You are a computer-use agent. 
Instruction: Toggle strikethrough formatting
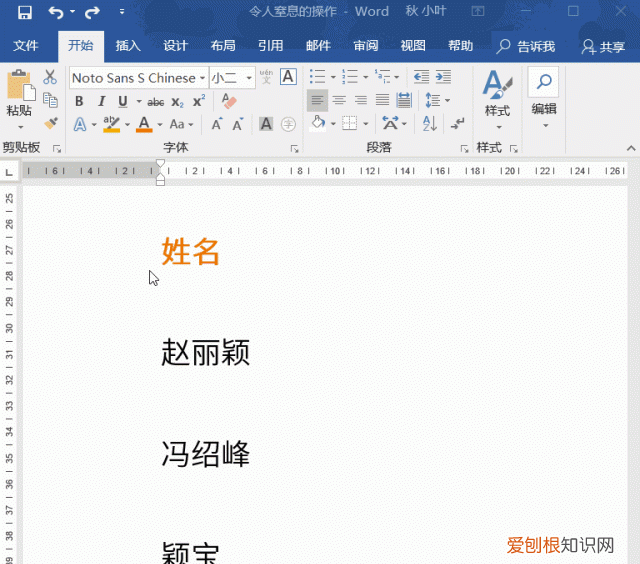(x=156, y=102)
